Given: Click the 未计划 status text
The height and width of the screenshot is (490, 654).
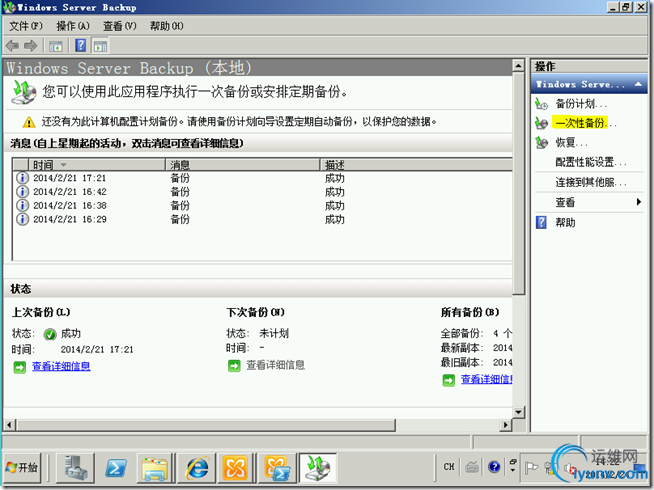Looking at the screenshot, I should click(x=274, y=333).
